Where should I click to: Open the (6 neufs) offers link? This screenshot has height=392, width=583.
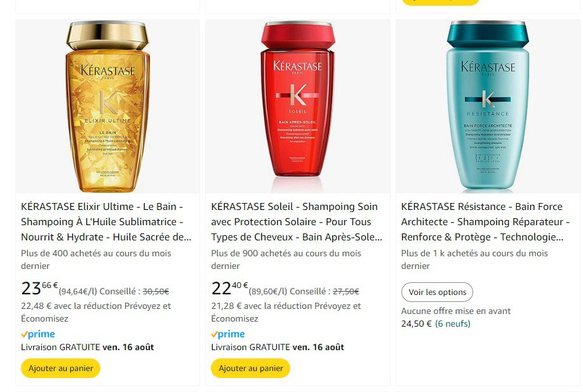(453, 323)
